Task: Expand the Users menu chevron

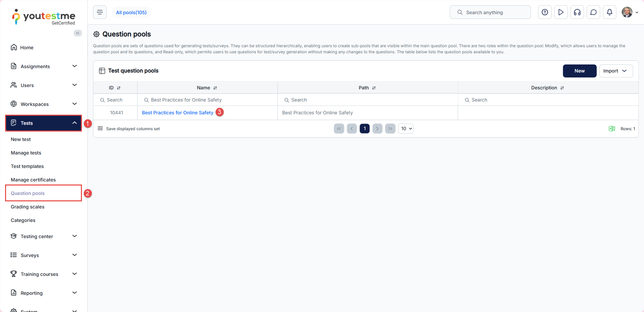Action: coord(75,85)
